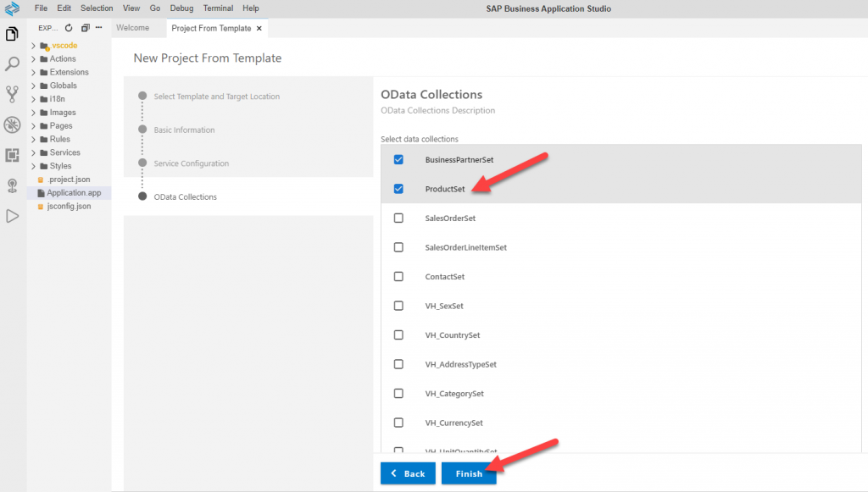
Task: Open the icon below Extensions in activity bar
Action: pyautogui.click(x=12, y=185)
